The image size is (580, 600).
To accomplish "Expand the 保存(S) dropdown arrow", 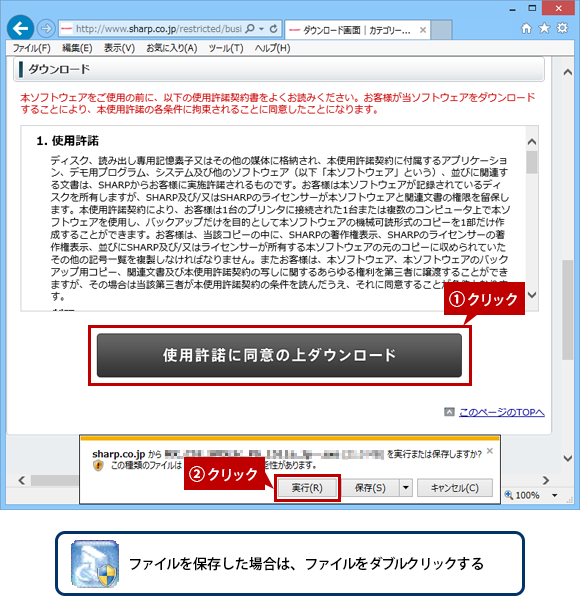I will [x=406, y=488].
